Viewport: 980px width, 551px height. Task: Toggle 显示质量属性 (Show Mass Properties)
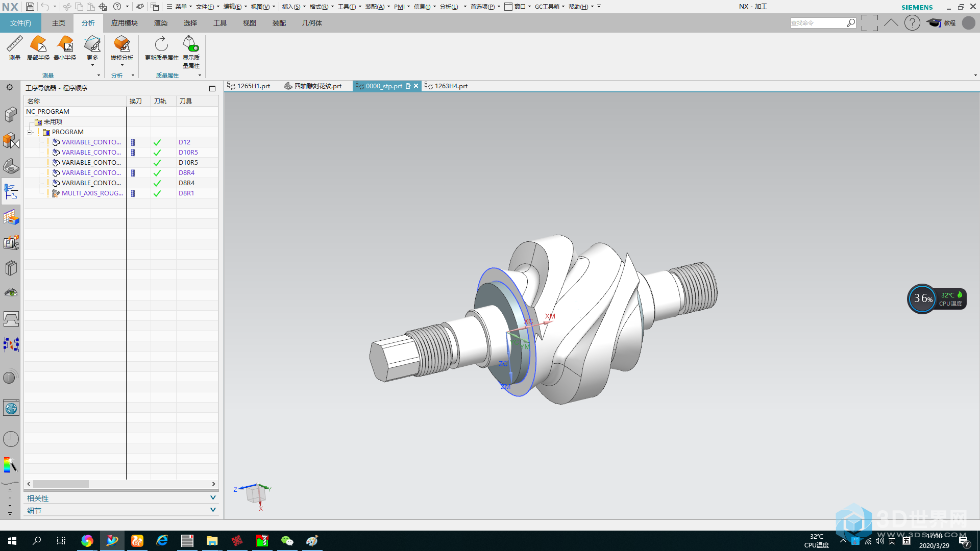[x=191, y=52]
